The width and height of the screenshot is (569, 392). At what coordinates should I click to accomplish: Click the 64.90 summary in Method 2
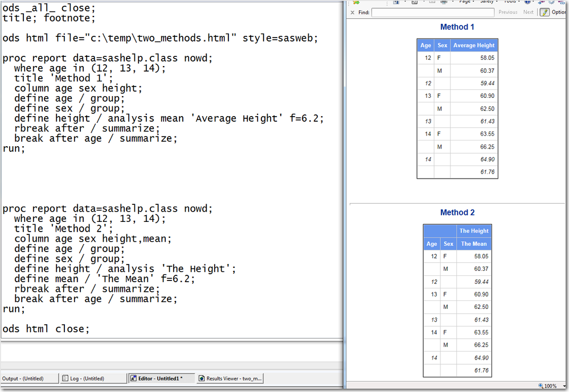tap(481, 358)
